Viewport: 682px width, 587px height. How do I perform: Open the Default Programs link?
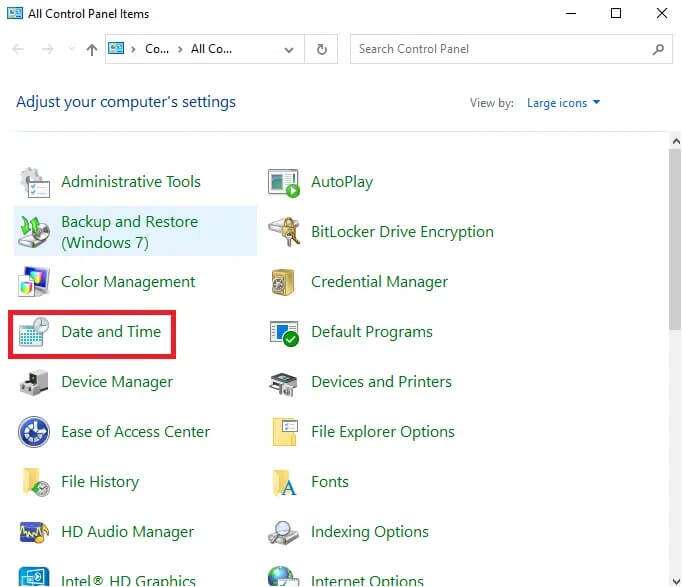[372, 332]
